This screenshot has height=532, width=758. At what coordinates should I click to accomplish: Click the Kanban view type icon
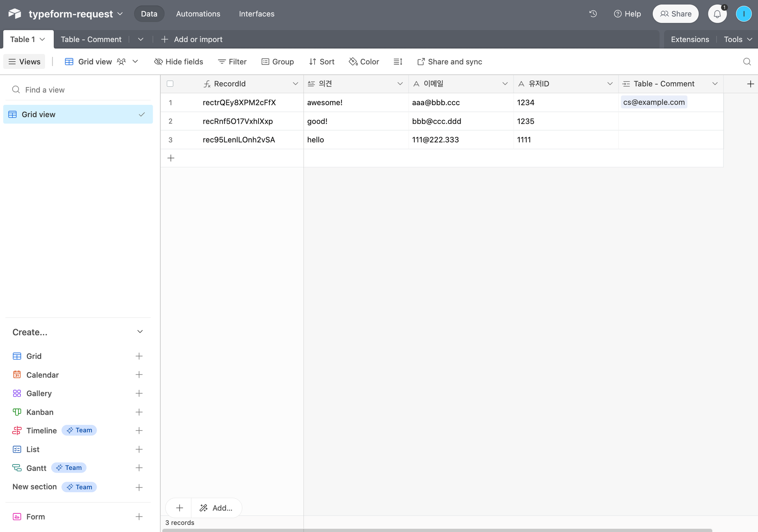(17, 412)
